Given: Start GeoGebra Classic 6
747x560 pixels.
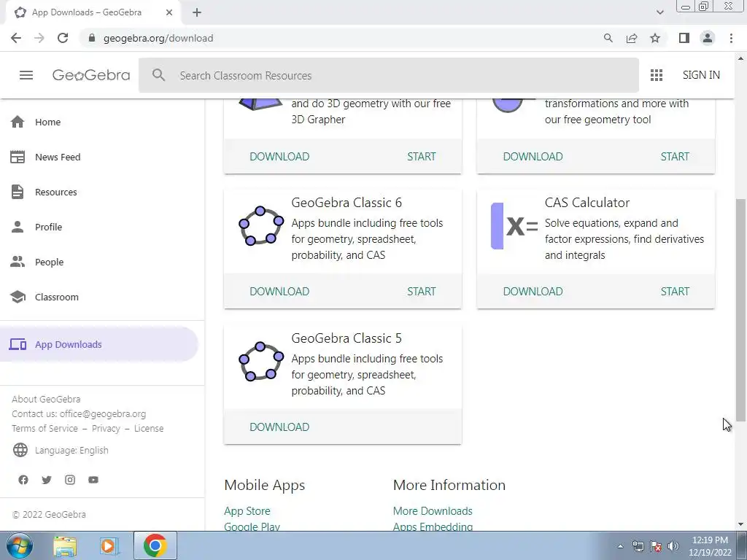Looking at the screenshot, I should pos(421,292).
